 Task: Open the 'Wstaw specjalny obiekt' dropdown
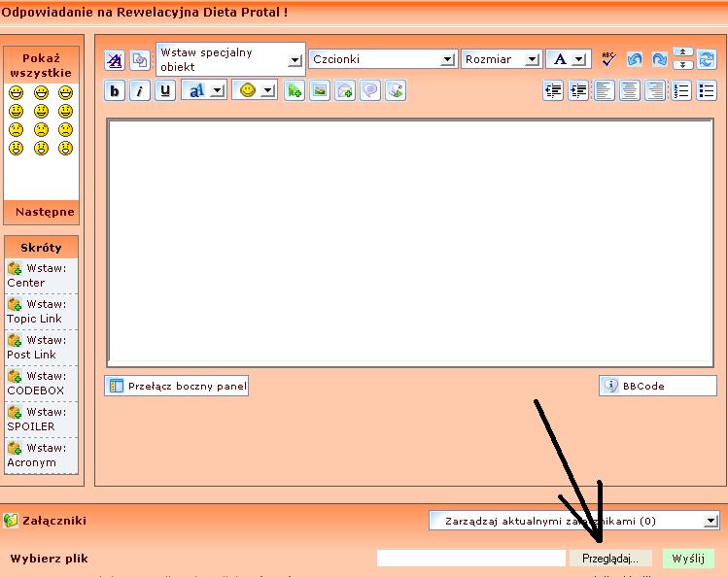(x=230, y=59)
